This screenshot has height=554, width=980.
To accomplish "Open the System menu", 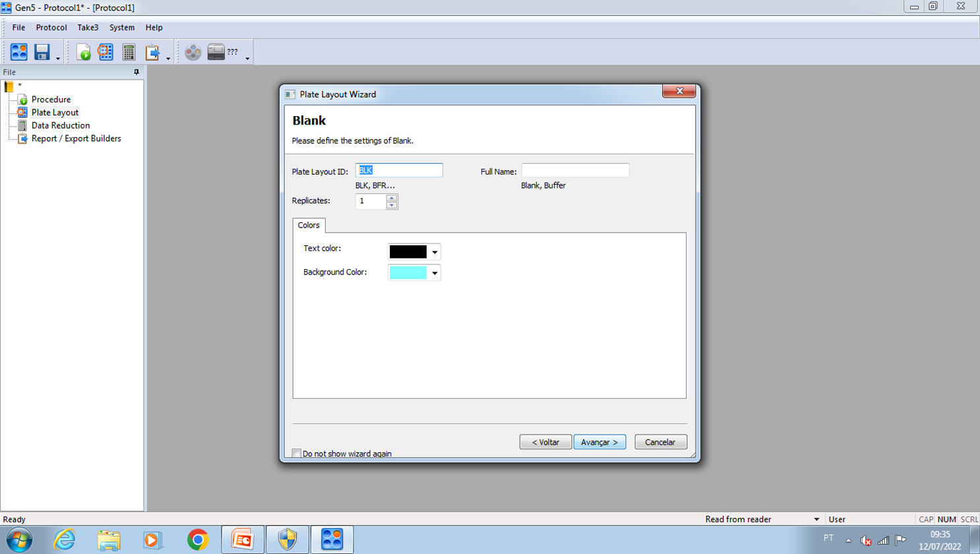I will (122, 28).
